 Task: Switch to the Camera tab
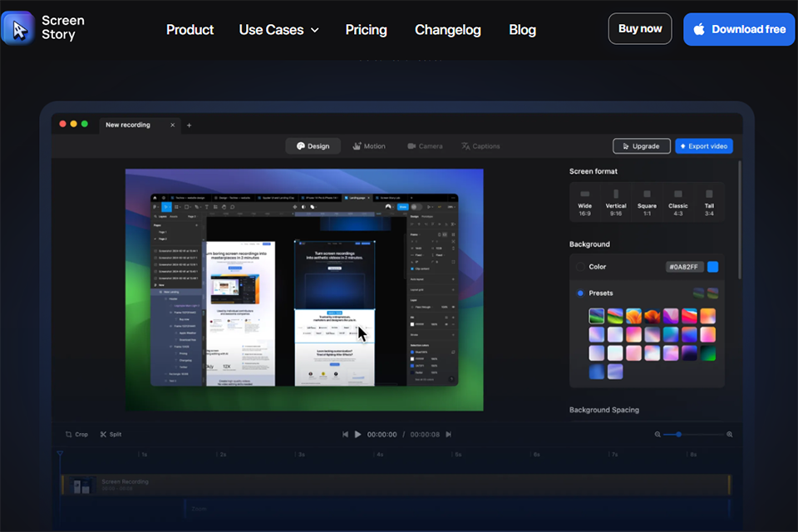(x=425, y=146)
